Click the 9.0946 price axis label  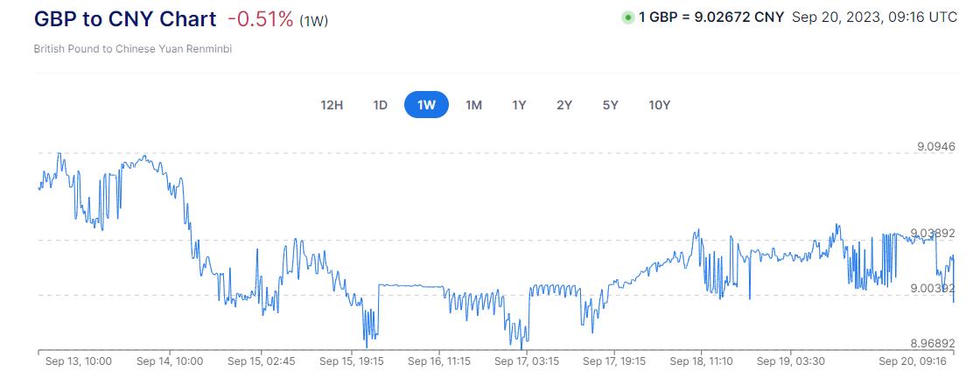(x=935, y=146)
